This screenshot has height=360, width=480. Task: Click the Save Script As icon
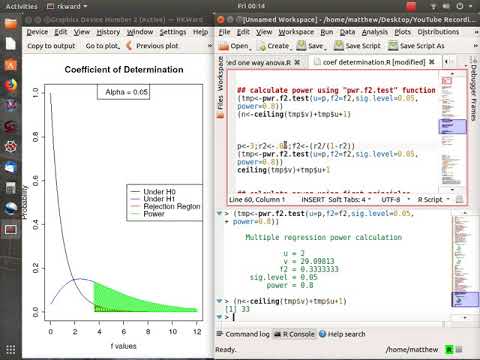click(393, 45)
